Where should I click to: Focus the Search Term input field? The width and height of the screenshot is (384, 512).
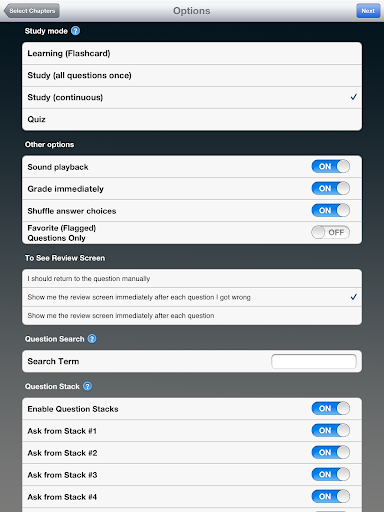(x=314, y=361)
